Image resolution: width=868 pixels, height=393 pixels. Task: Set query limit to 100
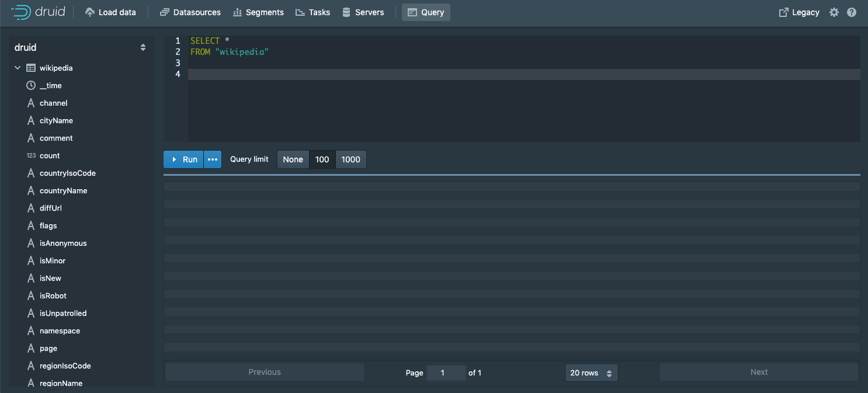click(322, 159)
